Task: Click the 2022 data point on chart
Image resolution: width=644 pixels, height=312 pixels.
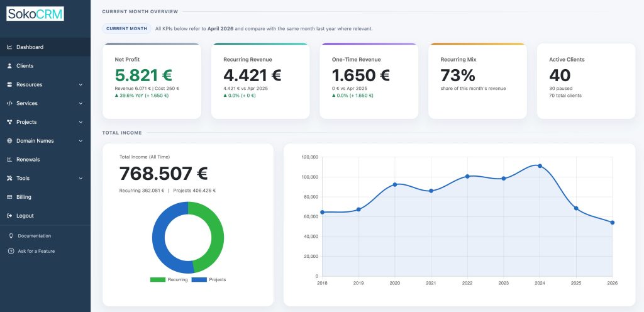Action: [467, 177]
